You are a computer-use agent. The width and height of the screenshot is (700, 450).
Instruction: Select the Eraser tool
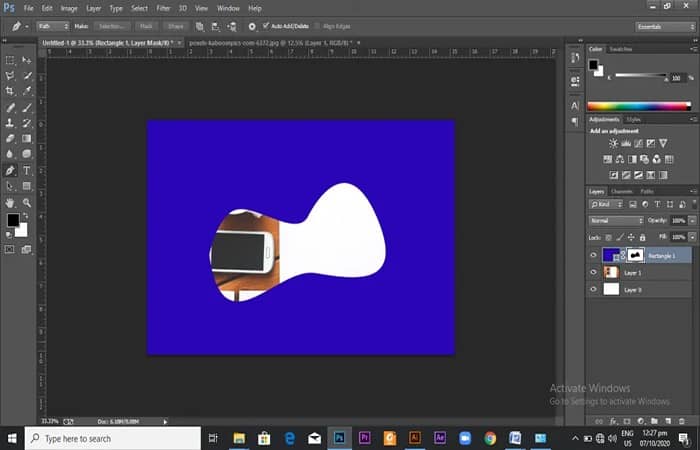pyautogui.click(x=10, y=138)
